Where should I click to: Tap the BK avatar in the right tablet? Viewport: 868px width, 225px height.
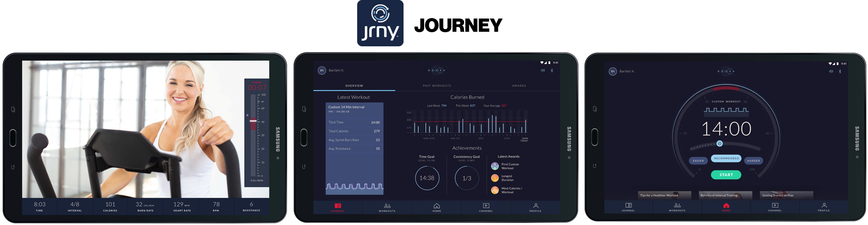tap(613, 71)
